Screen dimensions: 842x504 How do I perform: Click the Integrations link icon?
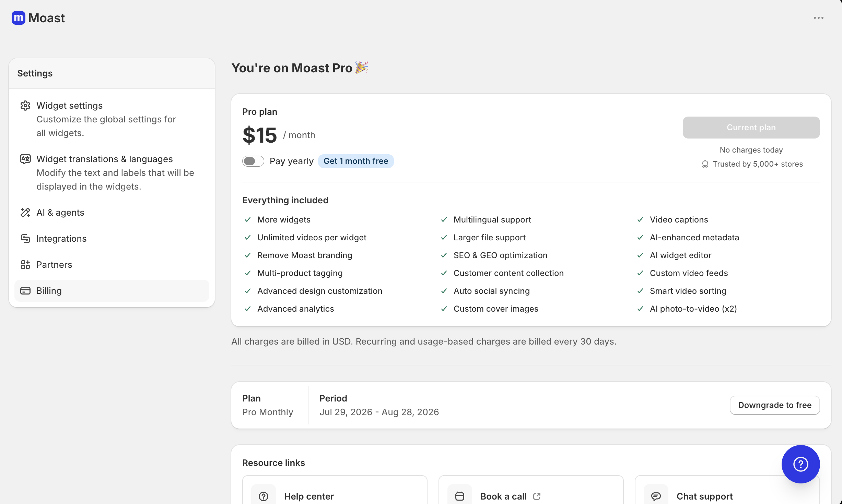click(25, 239)
